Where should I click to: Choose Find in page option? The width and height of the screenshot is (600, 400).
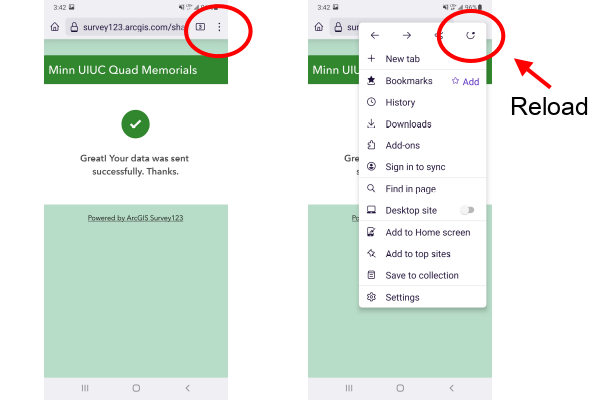[410, 189]
